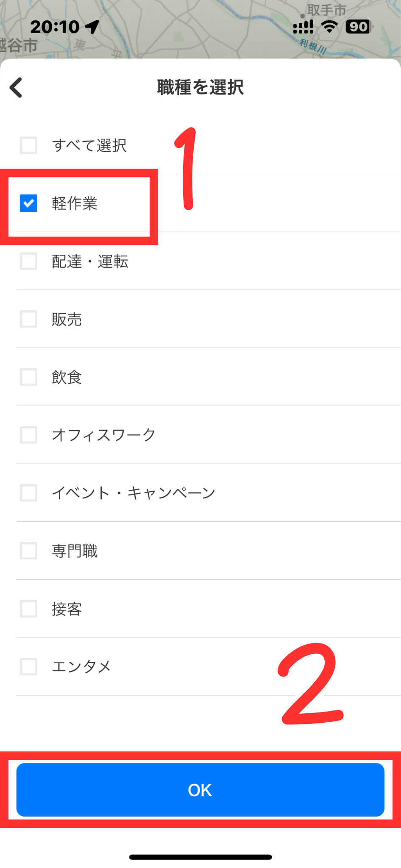Tap the back chevron arrow
The width and height of the screenshot is (401, 868).
(x=16, y=88)
